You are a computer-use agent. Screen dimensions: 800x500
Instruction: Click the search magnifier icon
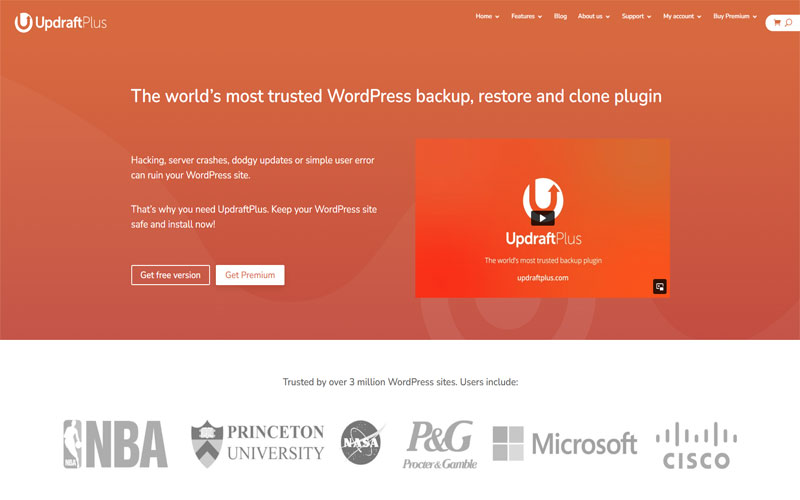[788, 22]
